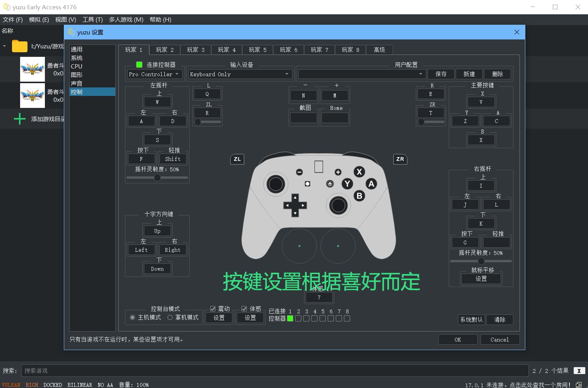The height and width of the screenshot is (388, 588).
Task: Open the Keyboard Only input device dropdown
Action: [239, 74]
